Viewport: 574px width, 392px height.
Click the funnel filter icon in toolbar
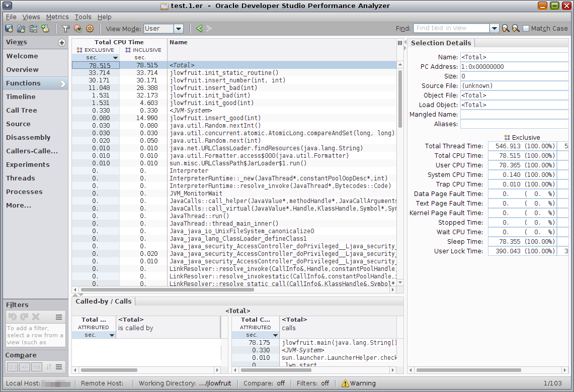(x=65, y=29)
